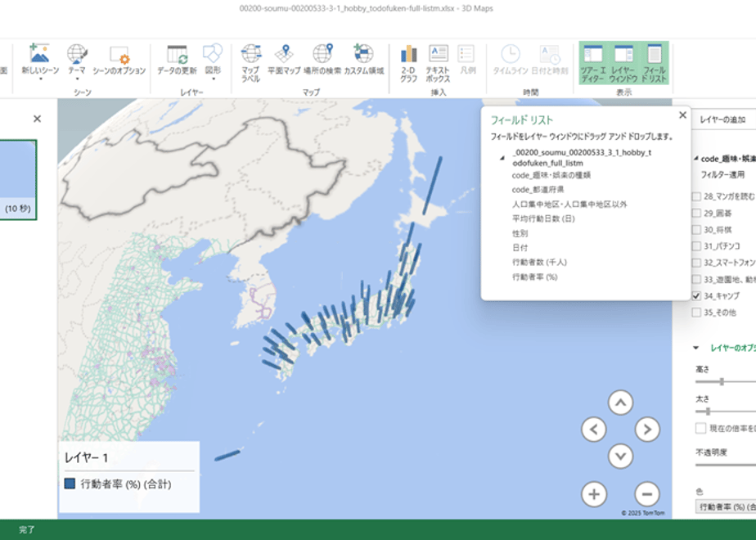Open the Themes (テーマ) icon
Viewport: 756px width, 540px height.
(x=77, y=53)
